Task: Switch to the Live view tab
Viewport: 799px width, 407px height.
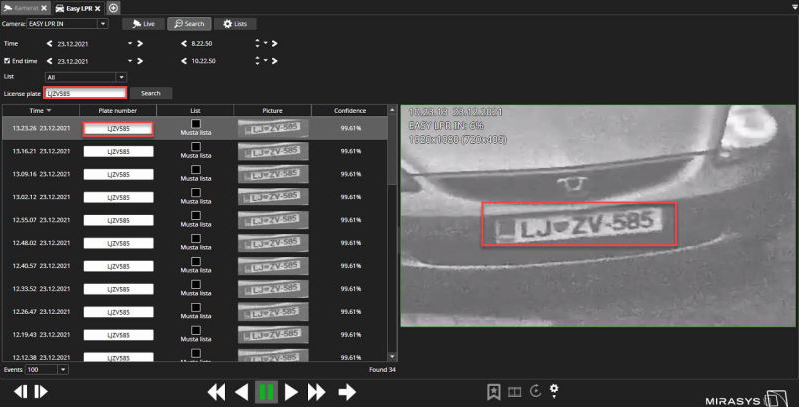Action: 143,23
